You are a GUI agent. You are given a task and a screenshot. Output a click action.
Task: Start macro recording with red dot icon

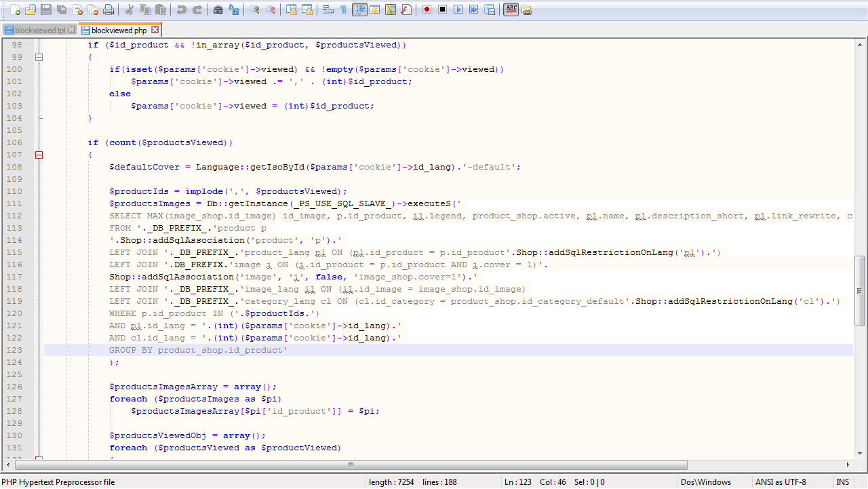(x=427, y=9)
